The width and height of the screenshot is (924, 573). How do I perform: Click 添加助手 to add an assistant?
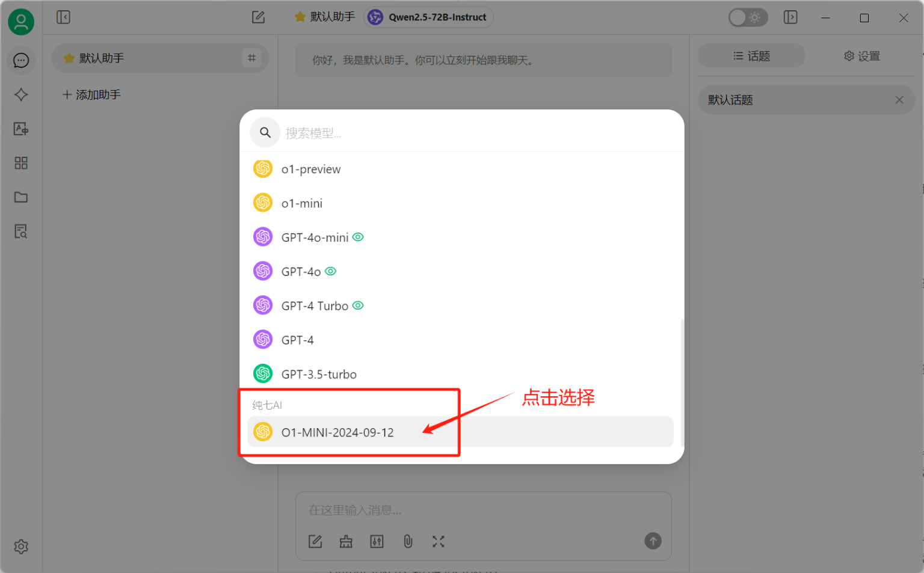(x=91, y=94)
